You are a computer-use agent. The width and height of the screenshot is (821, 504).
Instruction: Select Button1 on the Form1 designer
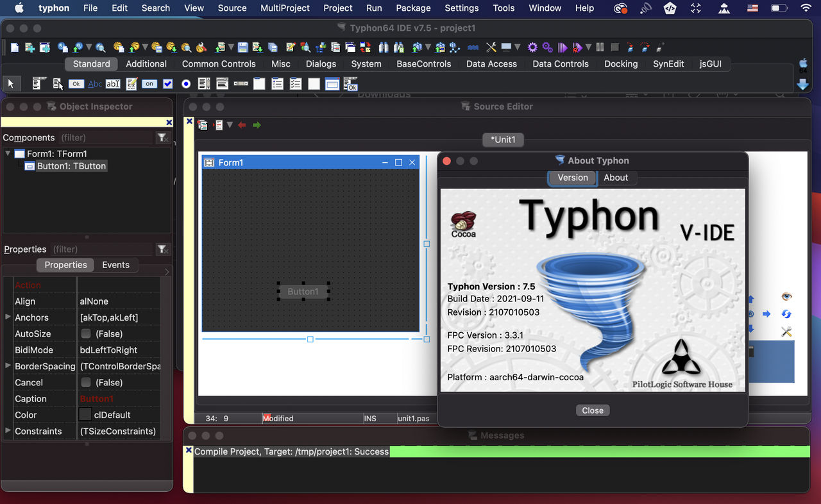coord(303,291)
